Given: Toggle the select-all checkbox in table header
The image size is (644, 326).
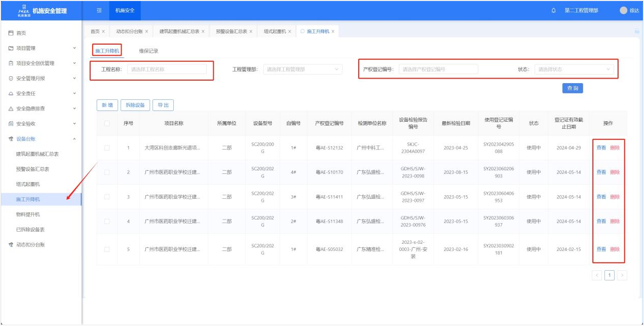Looking at the screenshot, I should click(106, 123).
